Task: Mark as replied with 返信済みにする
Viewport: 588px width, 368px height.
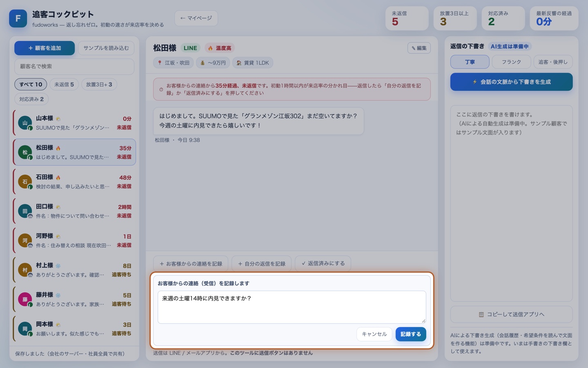Action: 323,263
